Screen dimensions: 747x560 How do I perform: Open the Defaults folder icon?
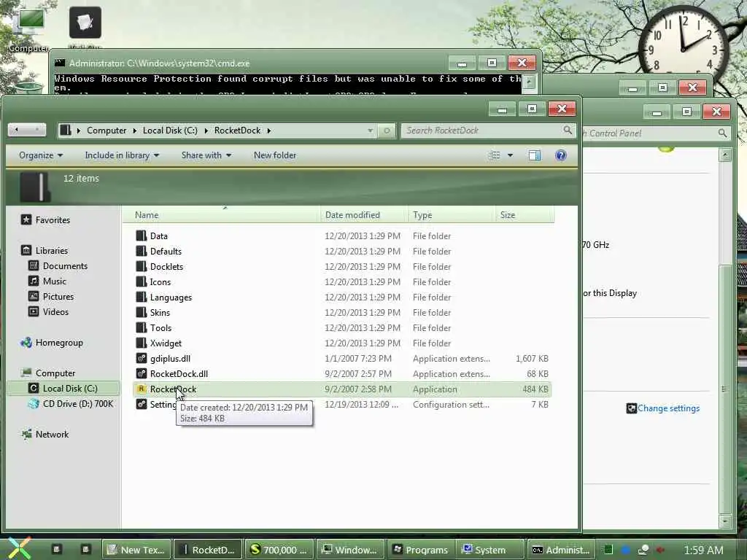(141, 251)
